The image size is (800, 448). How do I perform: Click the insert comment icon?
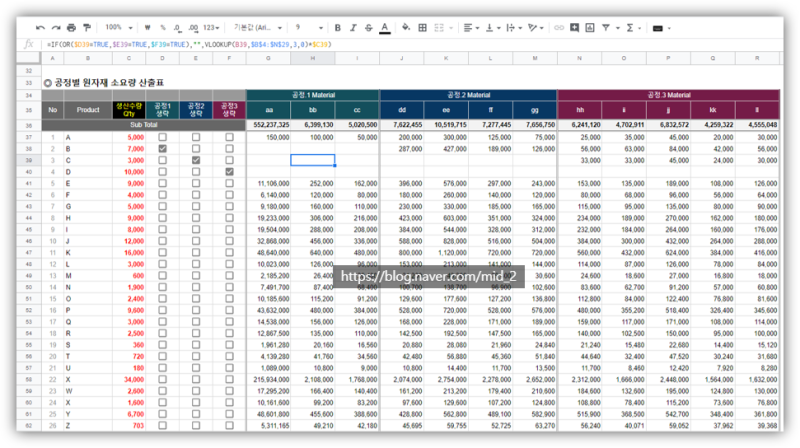[x=574, y=28]
